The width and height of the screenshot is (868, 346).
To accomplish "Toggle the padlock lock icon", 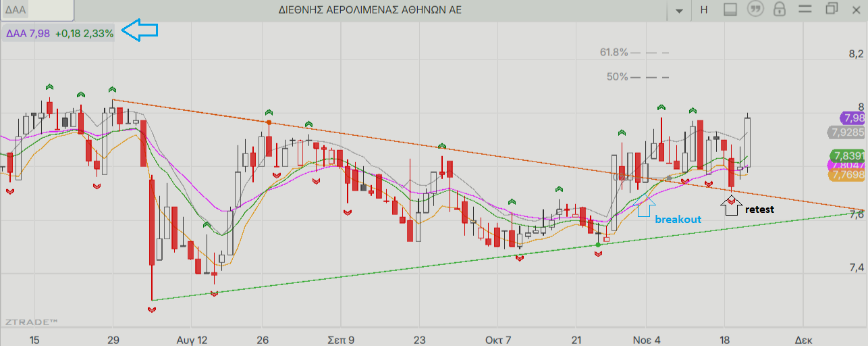I will (x=780, y=9).
